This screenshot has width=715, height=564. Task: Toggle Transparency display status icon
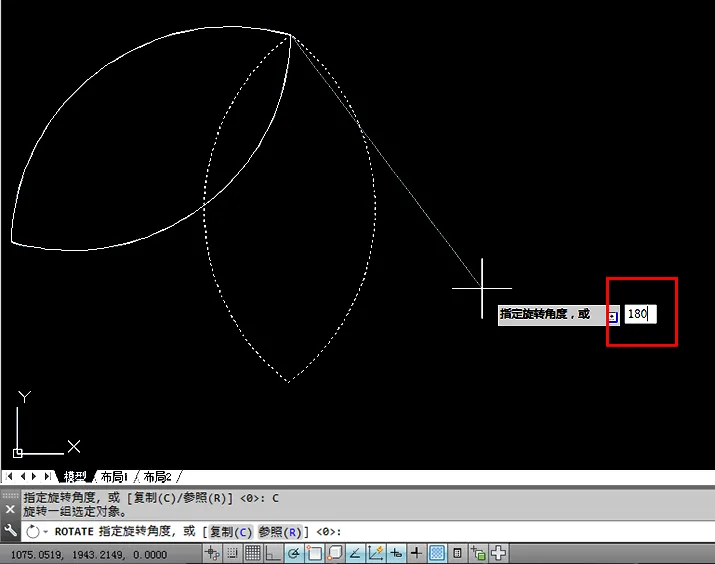(x=437, y=554)
